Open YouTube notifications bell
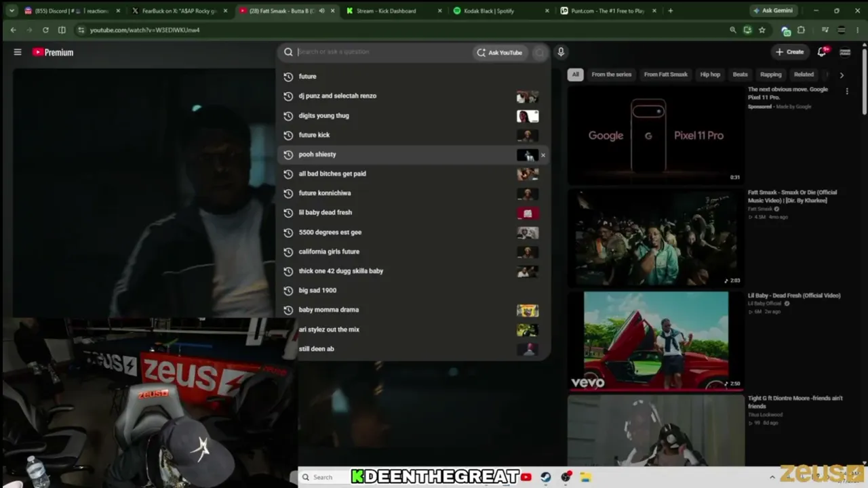 822,52
